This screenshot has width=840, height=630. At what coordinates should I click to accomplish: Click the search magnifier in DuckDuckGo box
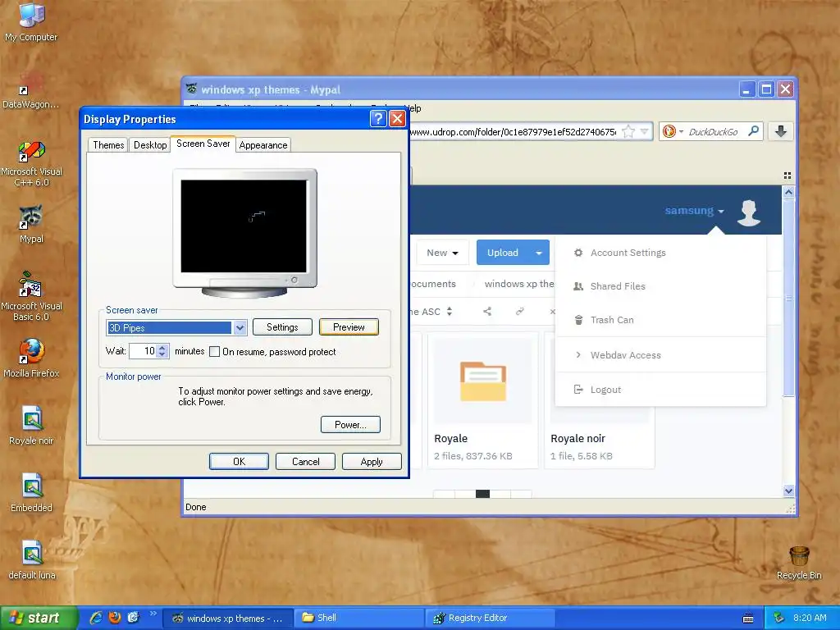click(x=753, y=130)
